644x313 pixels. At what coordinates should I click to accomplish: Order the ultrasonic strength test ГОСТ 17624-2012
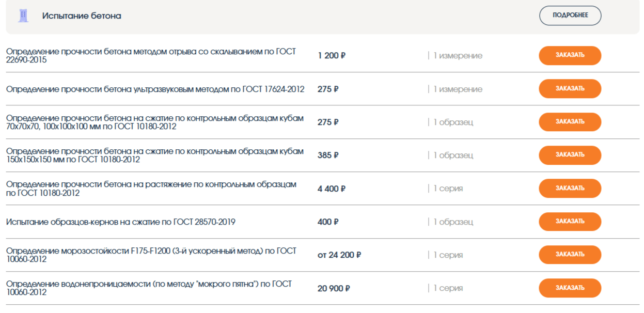[570, 89]
